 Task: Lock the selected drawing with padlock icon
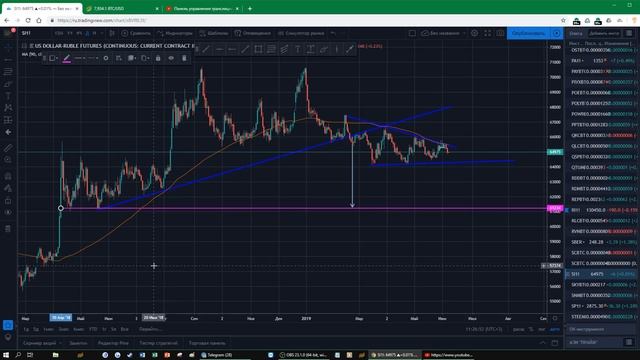(158, 58)
